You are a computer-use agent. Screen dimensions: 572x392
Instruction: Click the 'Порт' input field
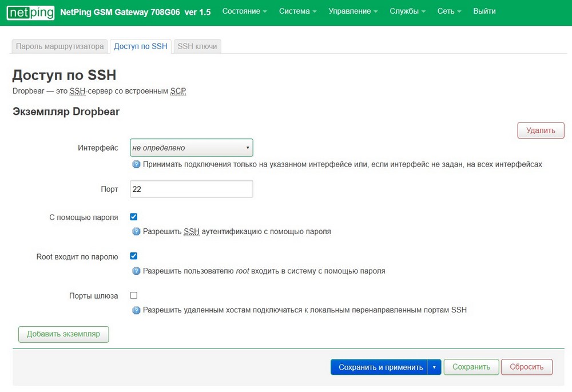tap(191, 189)
